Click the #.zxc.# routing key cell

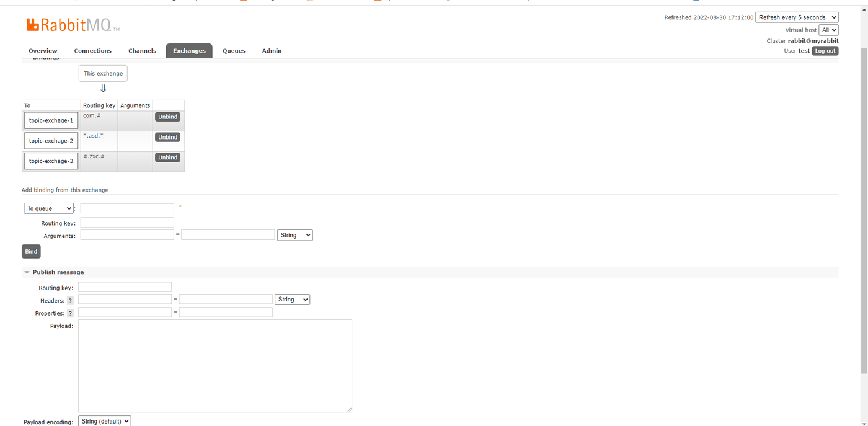click(99, 161)
